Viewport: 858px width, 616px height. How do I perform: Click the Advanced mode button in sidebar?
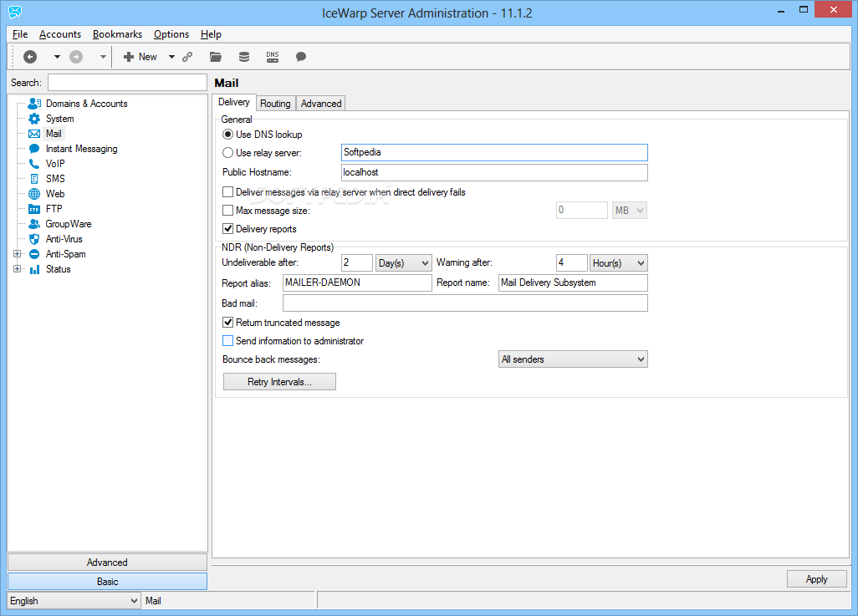107,563
